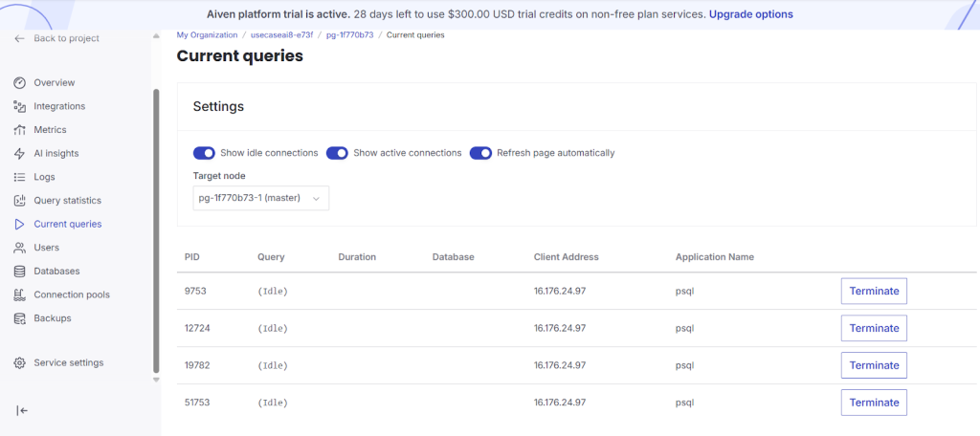Viewport: 980px width, 436px height.
Task: Click the Metrics chart icon
Action: [x=19, y=130]
